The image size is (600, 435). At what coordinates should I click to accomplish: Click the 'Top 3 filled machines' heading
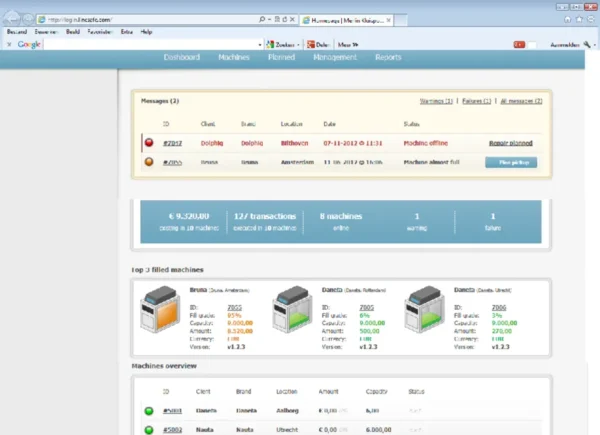point(167,270)
